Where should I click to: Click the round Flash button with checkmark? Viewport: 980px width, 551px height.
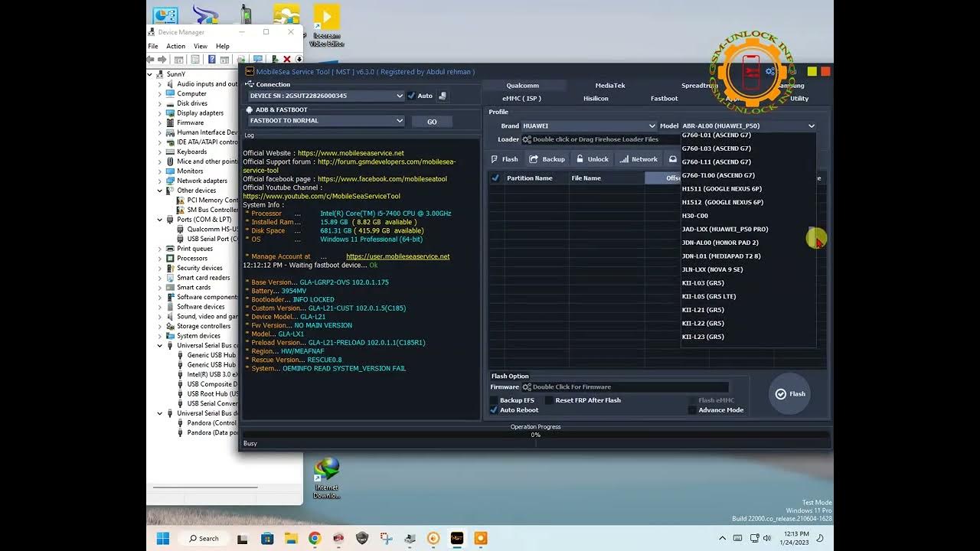tap(789, 393)
